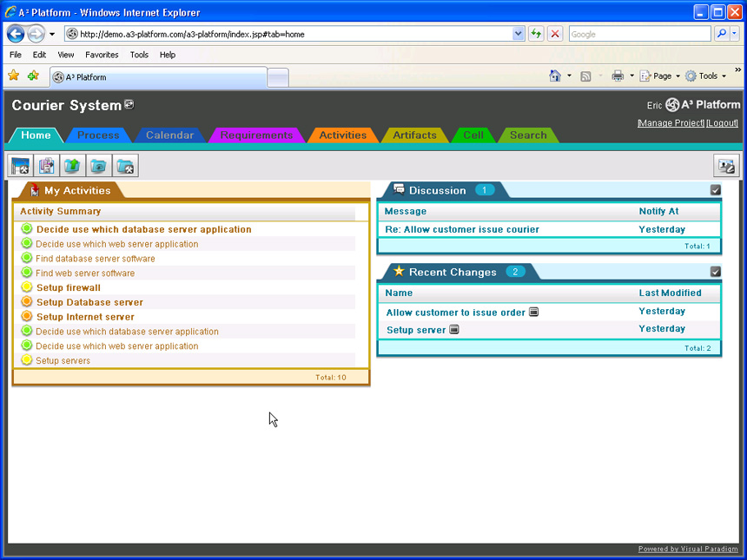Switch to the Process tab
The height and width of the screenshot is (560, 747).
[x=98, y=135]
